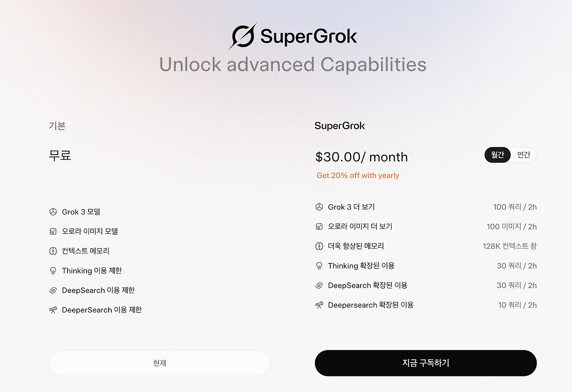Screen dimensions: 572x392
Task: Click the Grok 3 더 보기 icon
Action: click(319, 207)
